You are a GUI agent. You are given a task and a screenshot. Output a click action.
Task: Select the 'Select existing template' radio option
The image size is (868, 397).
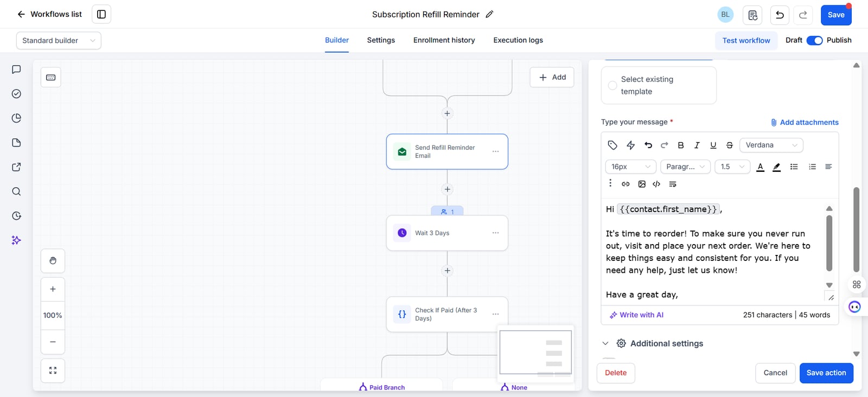(612, 85)
